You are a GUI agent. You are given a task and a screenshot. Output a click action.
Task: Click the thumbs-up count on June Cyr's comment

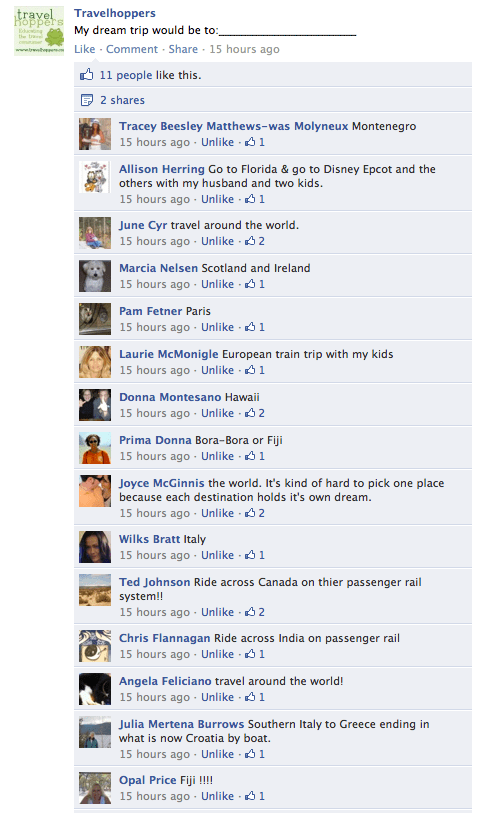click(255, 241)
